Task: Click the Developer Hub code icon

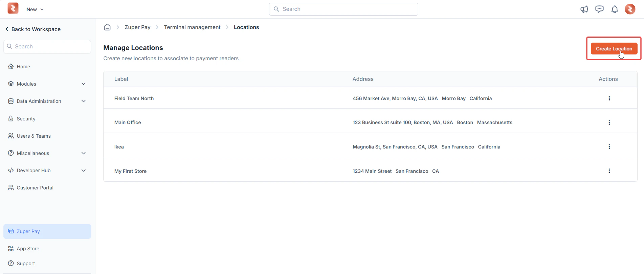Action: tap(11, 170)
